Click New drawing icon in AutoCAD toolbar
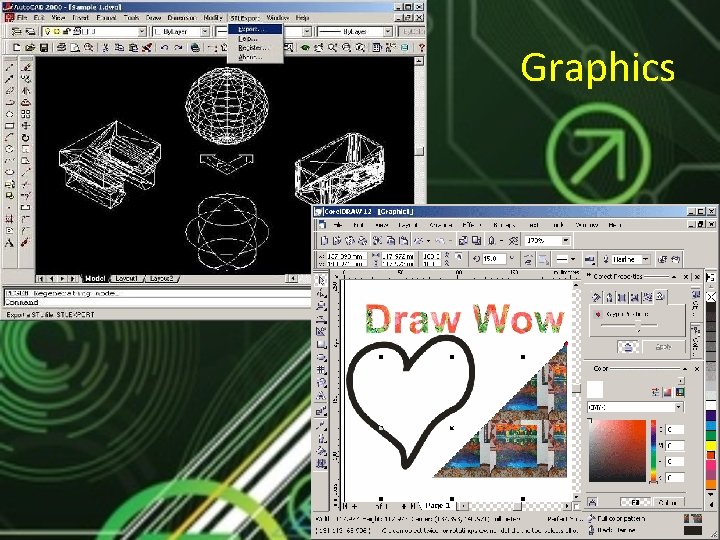Image resolution: width=720 pixels, height=540 pixels. [x=17, y=47]
